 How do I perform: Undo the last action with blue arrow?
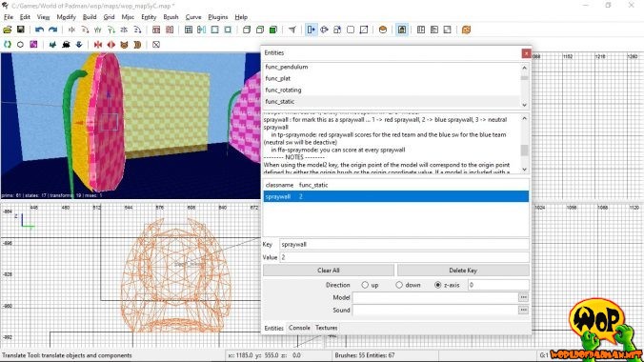39,30
